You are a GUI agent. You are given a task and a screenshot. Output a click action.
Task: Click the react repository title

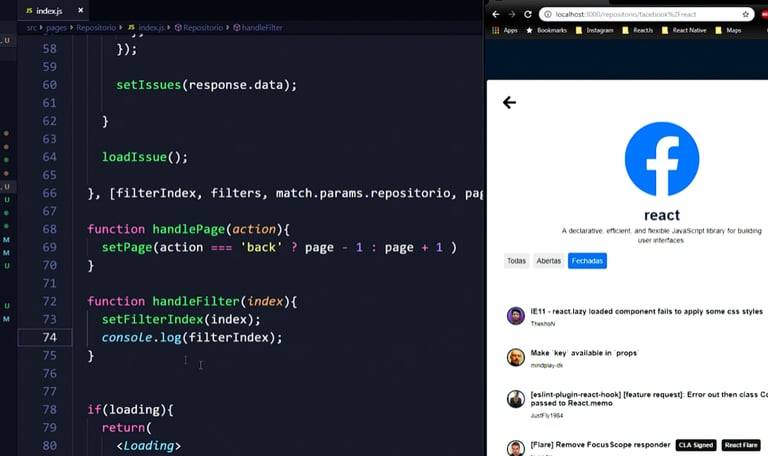(x=662, y=215)
